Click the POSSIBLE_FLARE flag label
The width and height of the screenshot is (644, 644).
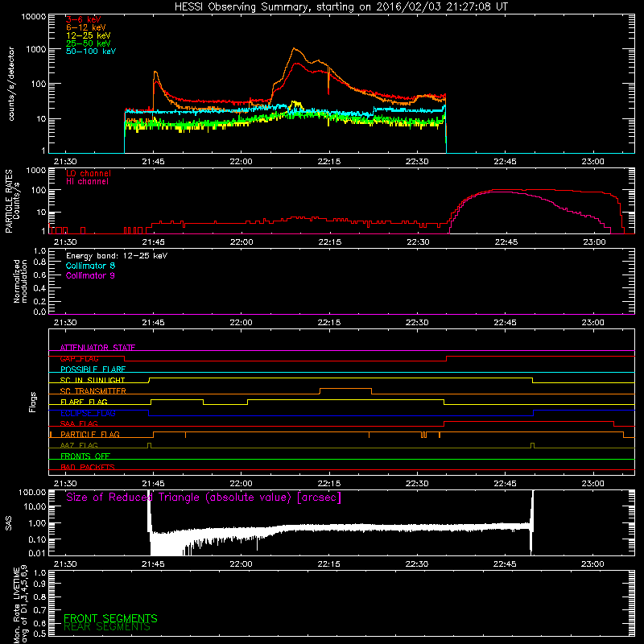pos(93,369)
